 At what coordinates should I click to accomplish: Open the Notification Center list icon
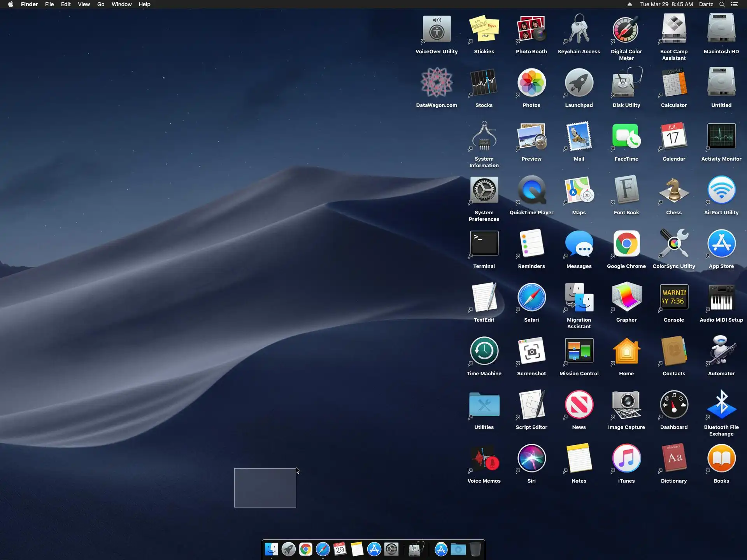(x=734, y=4)
